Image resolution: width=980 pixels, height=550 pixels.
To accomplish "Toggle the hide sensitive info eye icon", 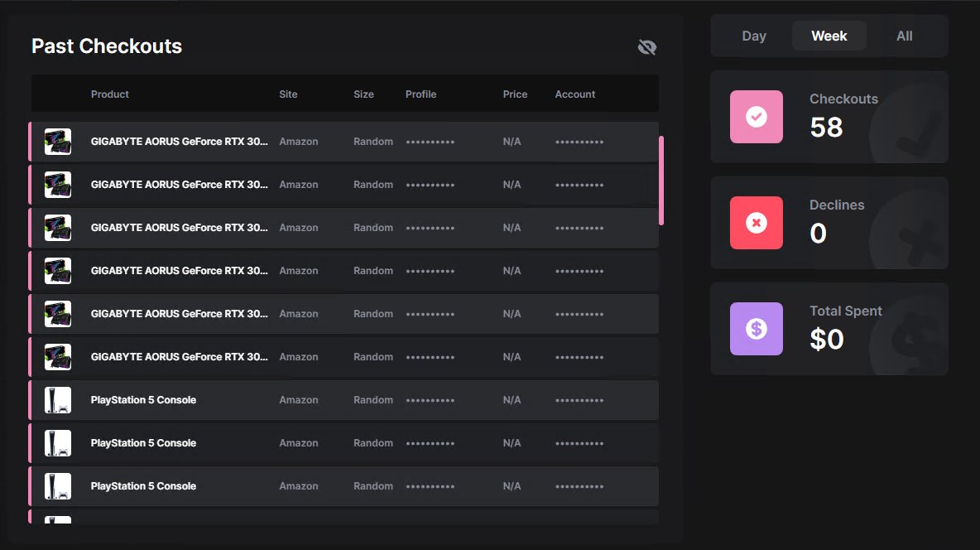I will pyautogui.click(x=647, y=47).
